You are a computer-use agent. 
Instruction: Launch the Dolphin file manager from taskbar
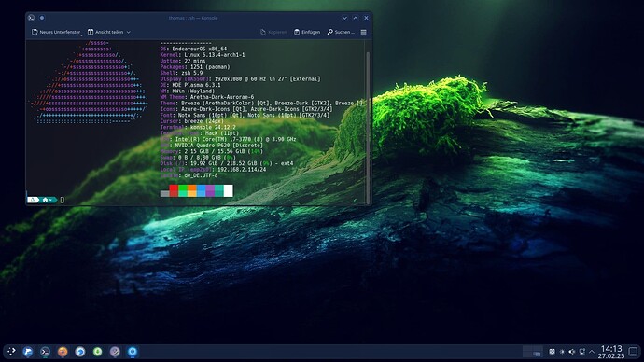pos(28,352)
